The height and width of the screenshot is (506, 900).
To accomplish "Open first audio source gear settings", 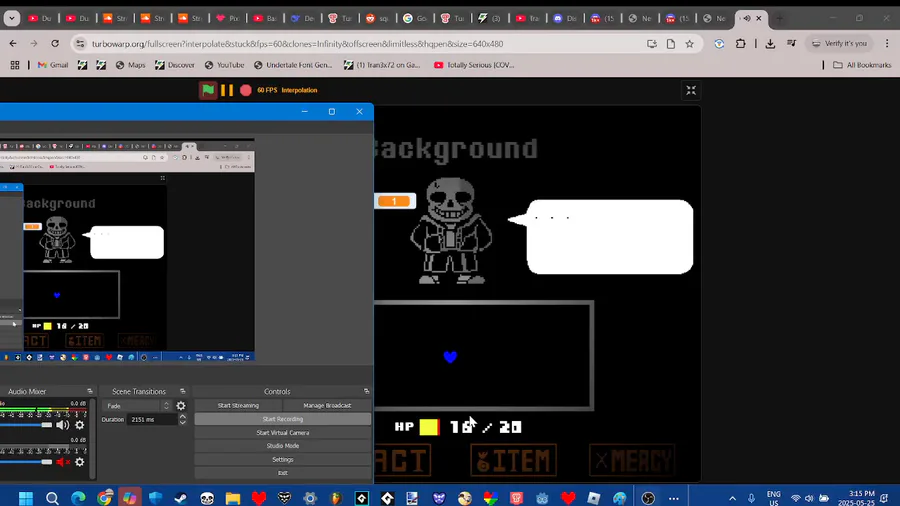I will [80, 425].
